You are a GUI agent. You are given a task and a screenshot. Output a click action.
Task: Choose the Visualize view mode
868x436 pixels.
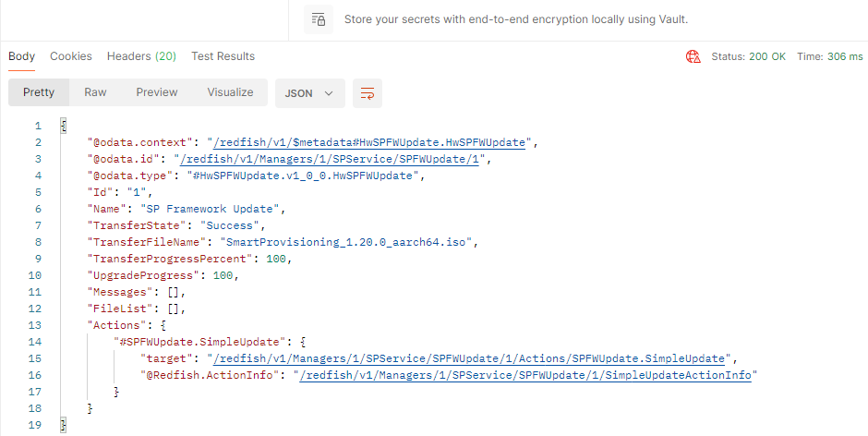click(230, 92)
